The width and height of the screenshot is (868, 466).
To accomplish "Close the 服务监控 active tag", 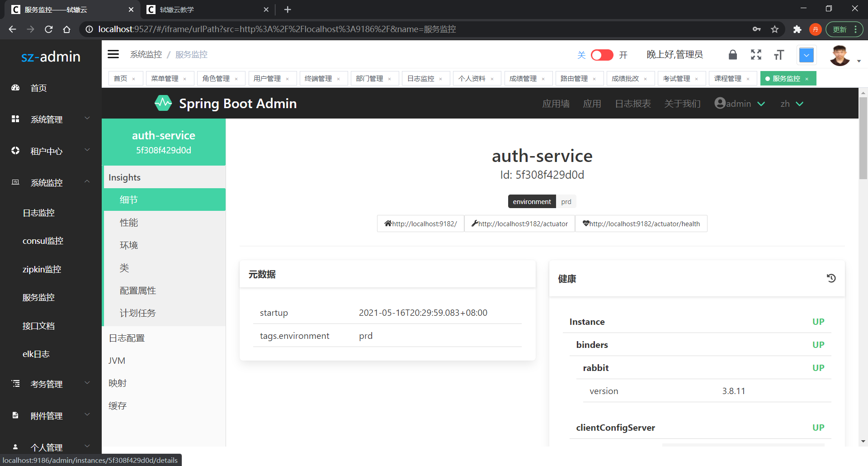I will point(807,79).
